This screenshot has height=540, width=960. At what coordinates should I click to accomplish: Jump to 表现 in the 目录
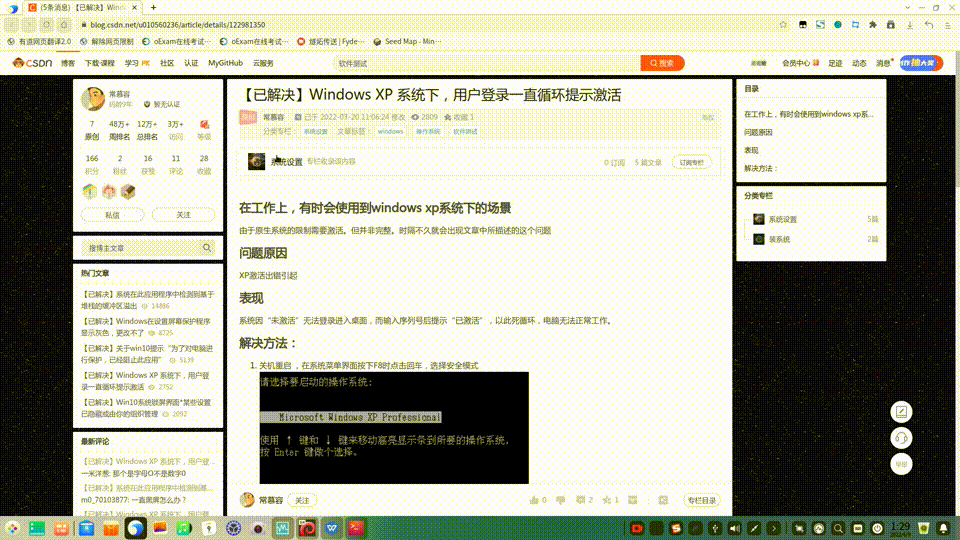tap(751, 150)
